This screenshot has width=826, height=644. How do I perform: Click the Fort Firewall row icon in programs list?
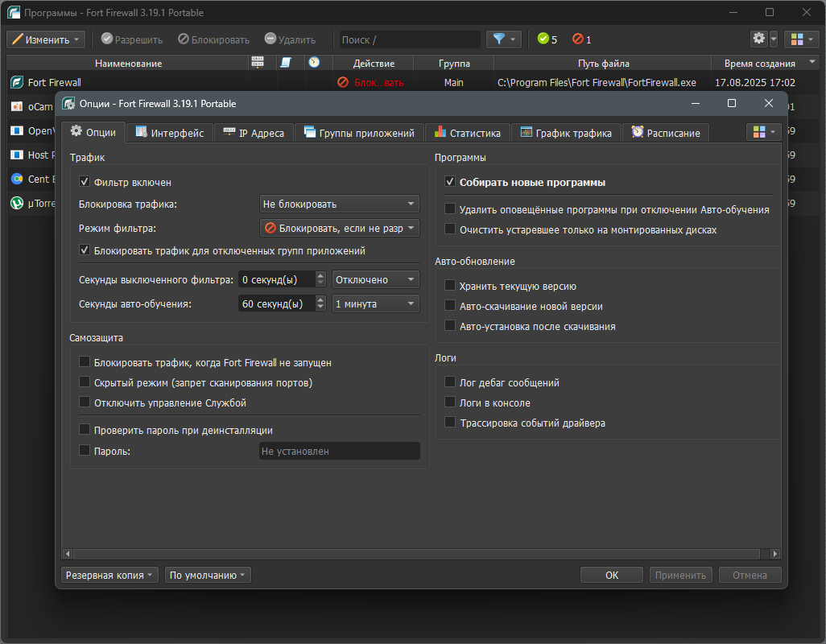point(17,83)
